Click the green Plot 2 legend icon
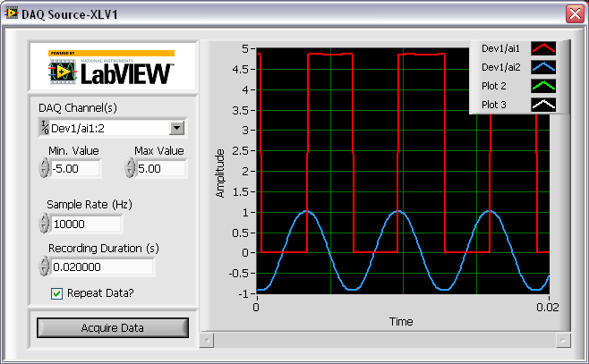The image size is (589, 364). point(543,86)
